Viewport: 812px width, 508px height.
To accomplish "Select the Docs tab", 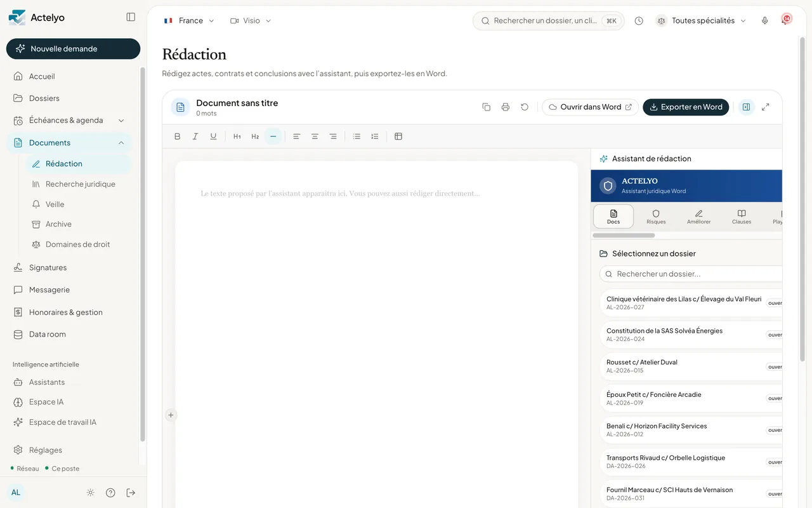I will (613, 217).
